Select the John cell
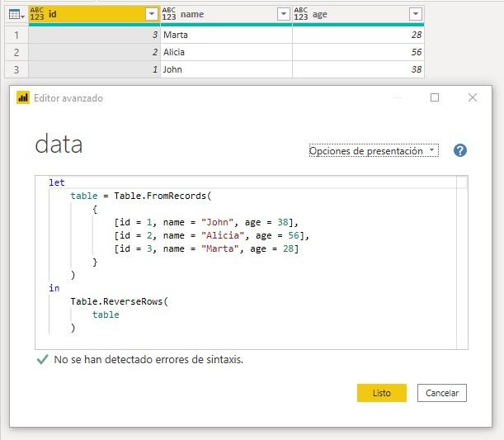Image resolution: width=504 pixels, height=440 pixels. 226,69
